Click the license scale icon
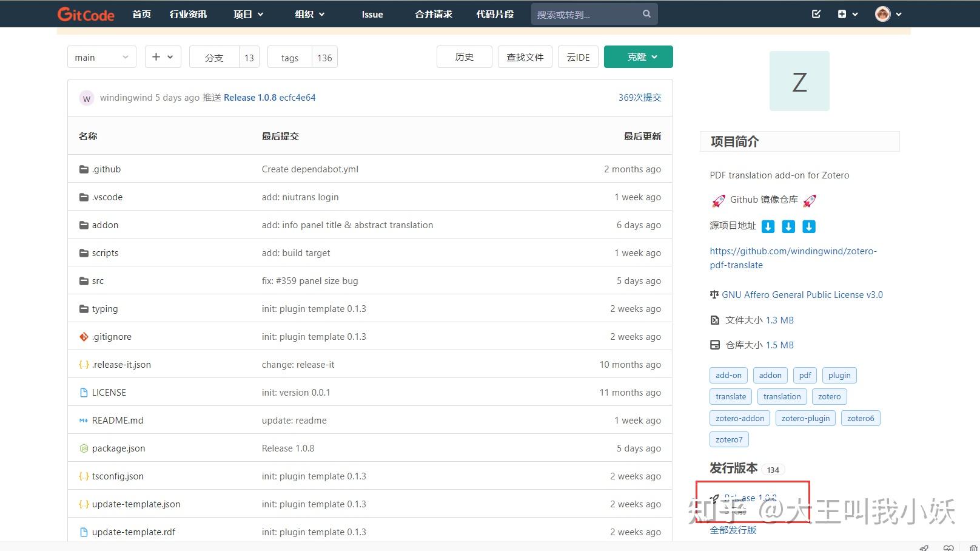 coord(714,295)
